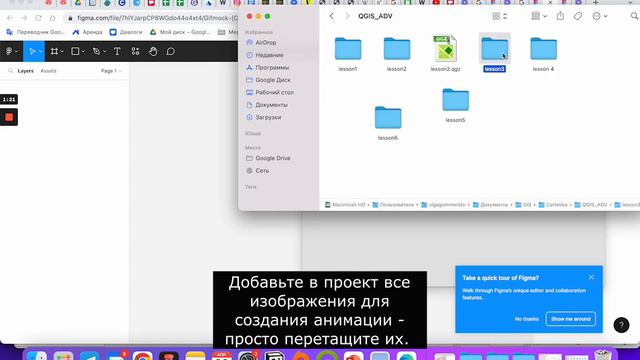
Task: Open the Мой диск Google bookmark
Action: pos(180,32)
